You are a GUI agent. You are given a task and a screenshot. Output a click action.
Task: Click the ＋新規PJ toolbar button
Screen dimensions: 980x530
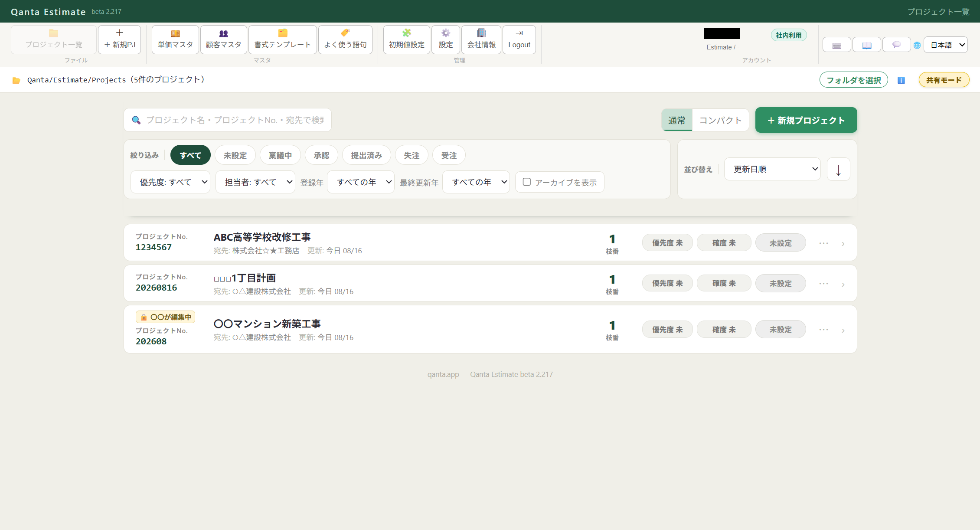120,39
